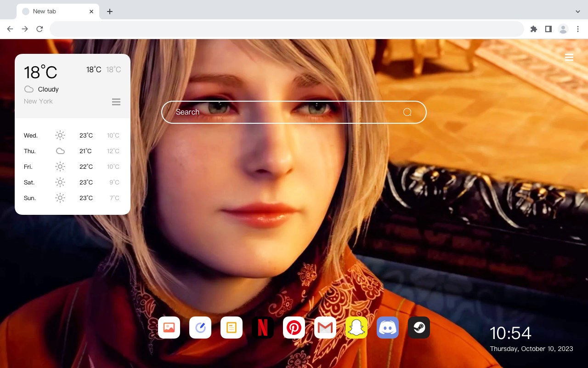Viewport: 588px width, 368px height.
Task: Click the cloud icon in Thu. row
Action: pyautogui.click(x=60, y=151)
